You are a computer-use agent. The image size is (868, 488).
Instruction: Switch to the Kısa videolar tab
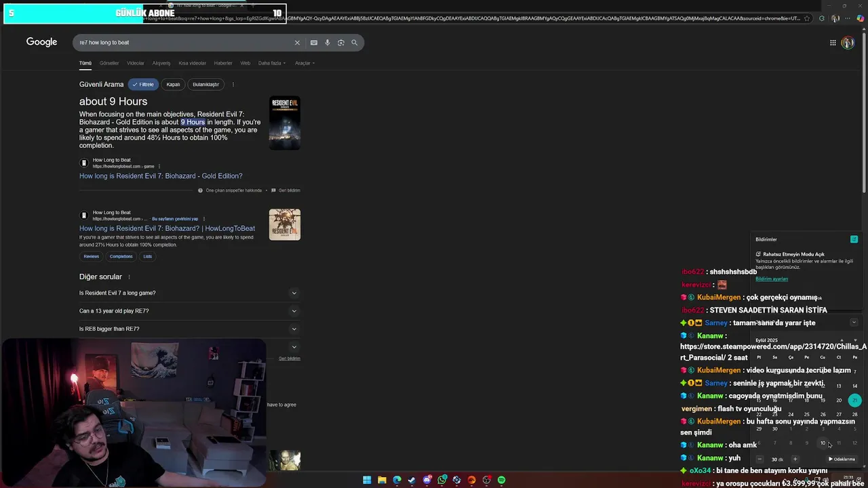point(192,63)
